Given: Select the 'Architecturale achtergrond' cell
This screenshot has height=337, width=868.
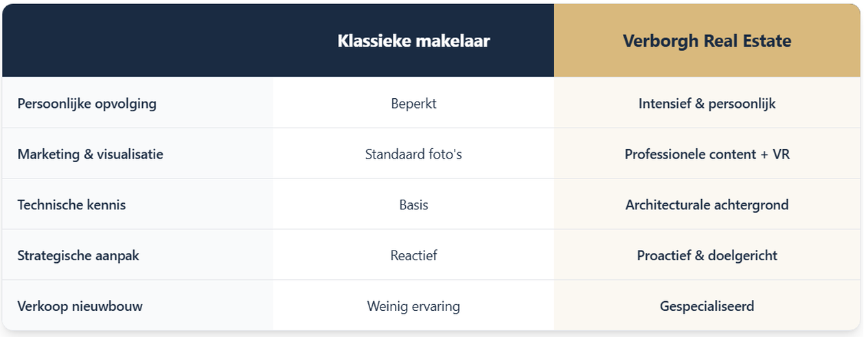Looking at the screenshot, I should click(x=707, y=205).
